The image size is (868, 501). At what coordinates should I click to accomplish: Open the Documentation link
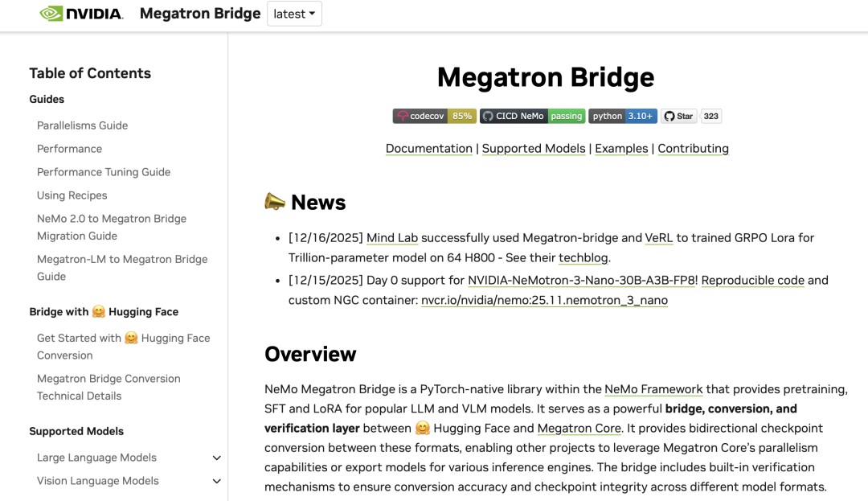click(x=428, y=149)
